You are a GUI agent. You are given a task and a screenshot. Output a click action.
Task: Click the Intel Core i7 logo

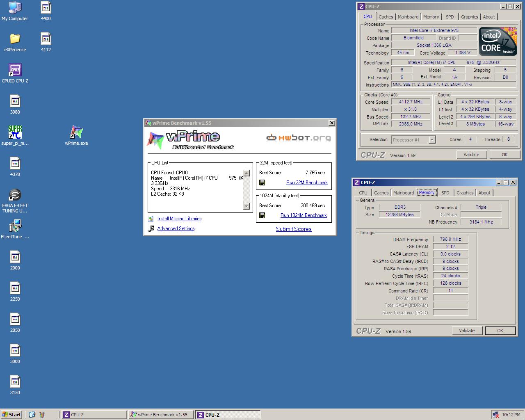(498, 41)
